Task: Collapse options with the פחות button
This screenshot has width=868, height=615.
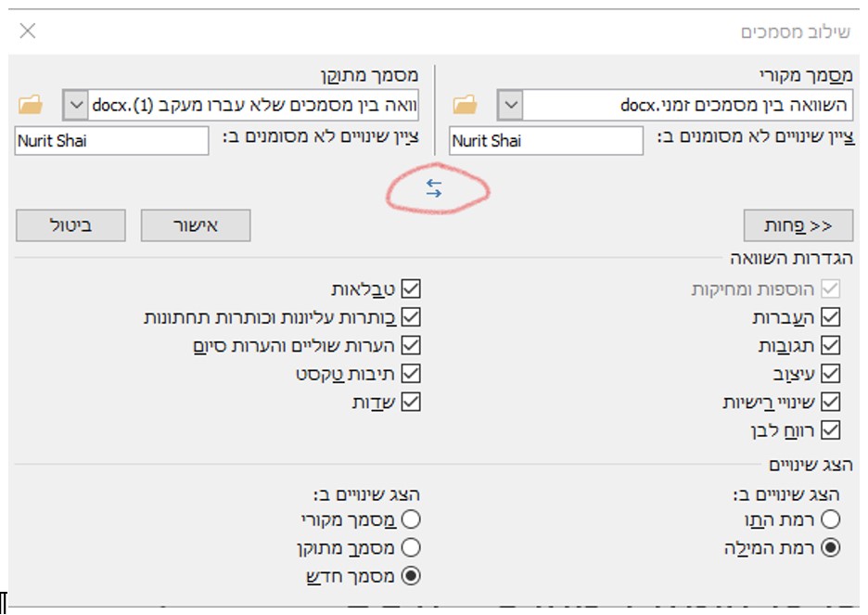Action: click(x=798, y=225)
